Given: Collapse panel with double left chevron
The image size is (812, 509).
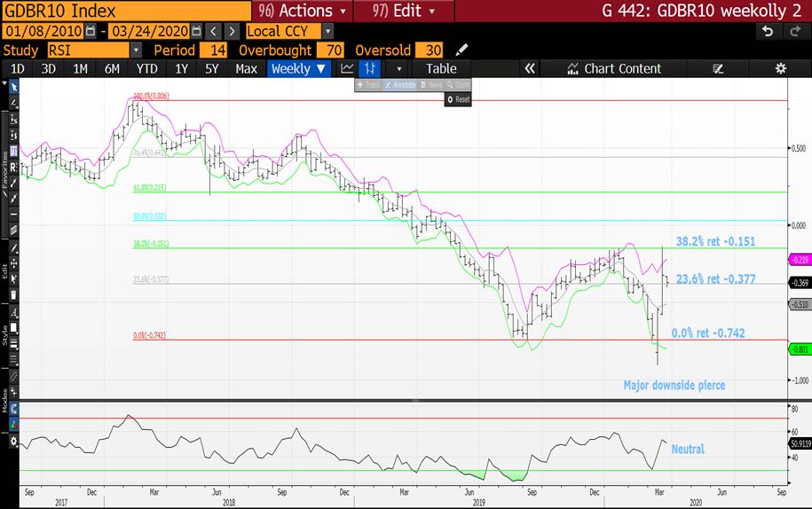Looking at the screenshot, I should coord(530,68).
